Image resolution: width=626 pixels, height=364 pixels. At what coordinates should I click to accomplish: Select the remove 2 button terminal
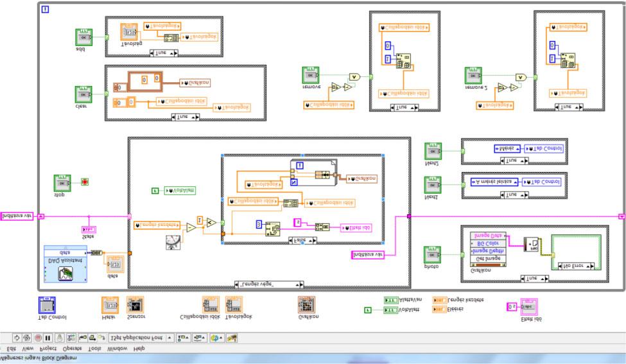[x=473, y=76]
